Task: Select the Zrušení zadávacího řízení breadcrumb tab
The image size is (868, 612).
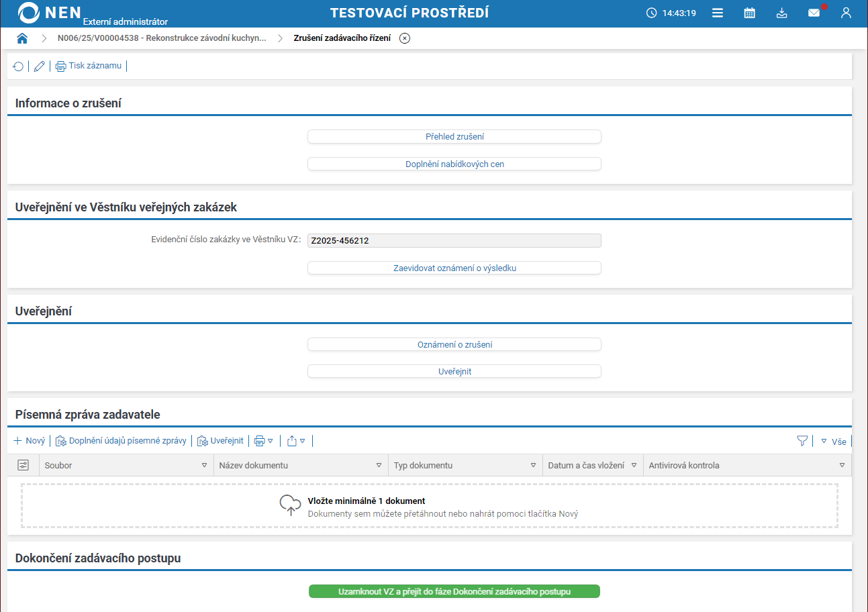Action: pyautogui.click(x=342, y=38)
